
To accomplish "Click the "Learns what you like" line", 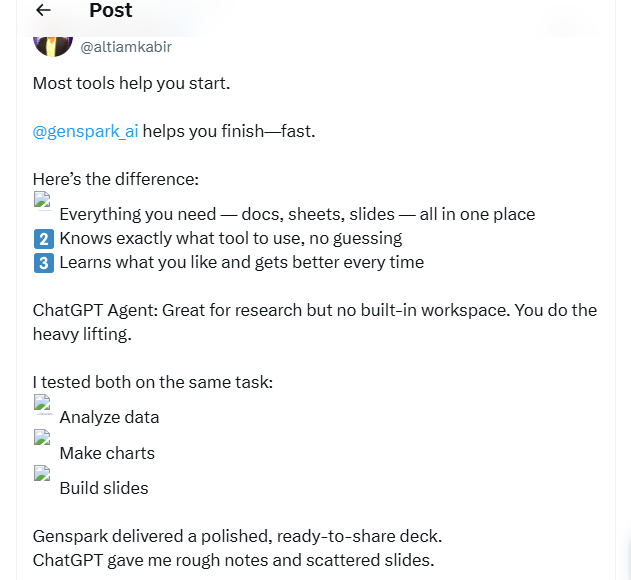I will (241, 262).
